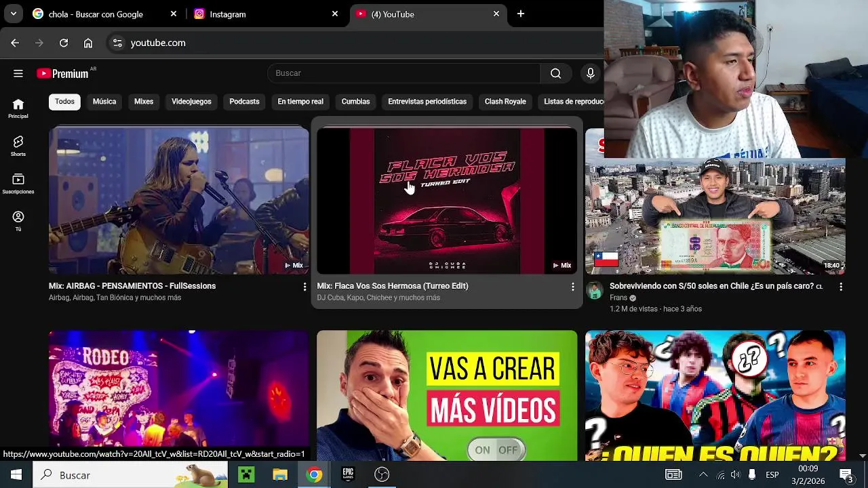
Task: Switch ESP keyboard language indicator
Action: tap(772, 474)
